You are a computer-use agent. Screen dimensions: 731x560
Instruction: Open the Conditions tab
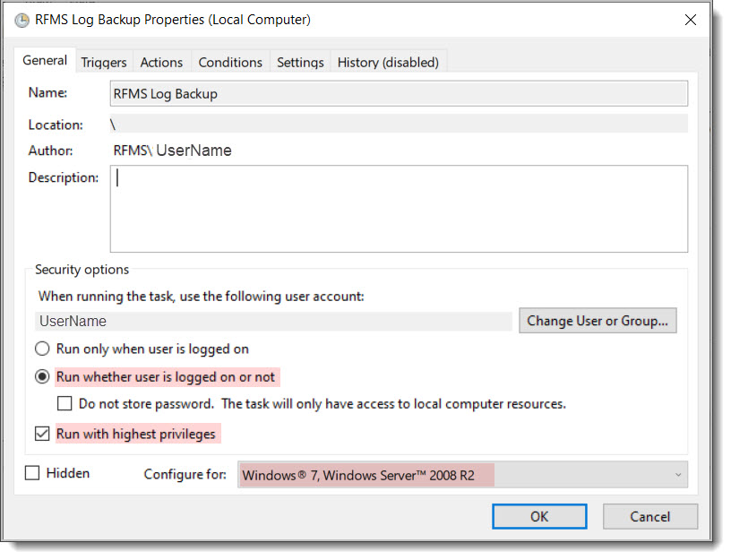229,62
